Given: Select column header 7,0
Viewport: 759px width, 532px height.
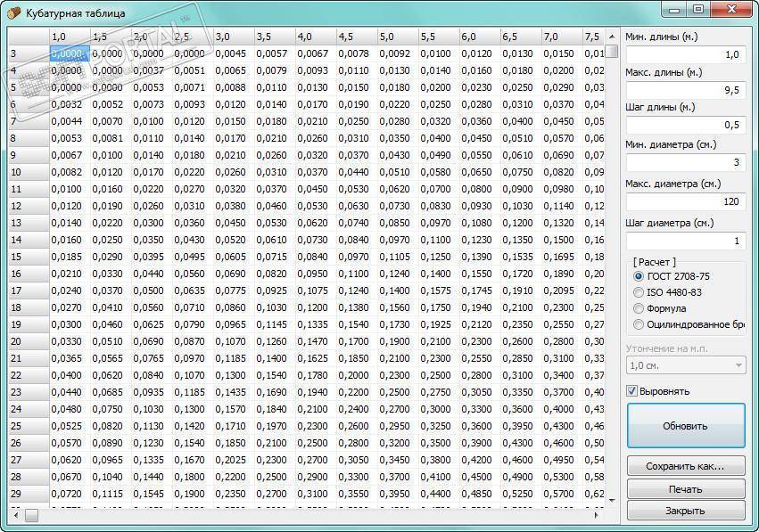Looking at the screenshot, I should 562,37.
